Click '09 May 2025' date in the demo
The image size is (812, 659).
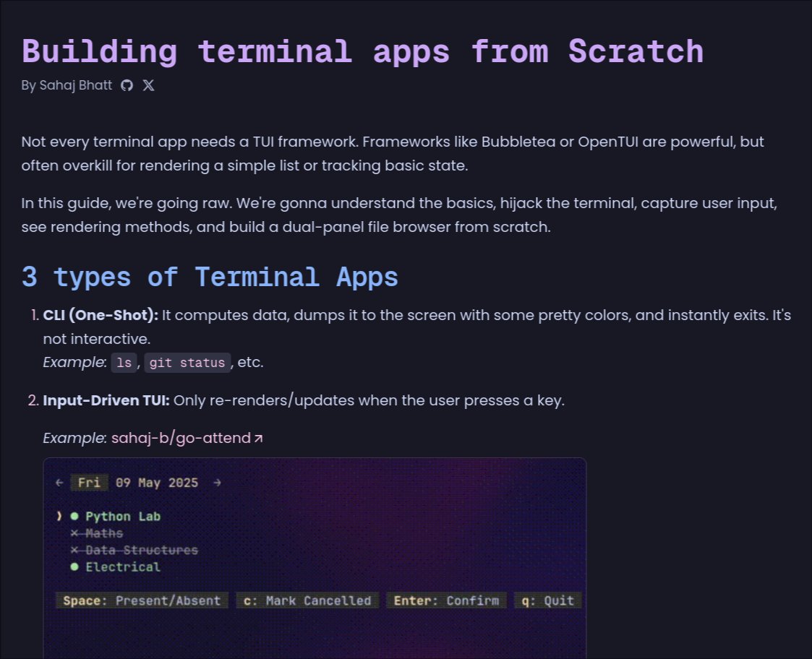[157, 483]
